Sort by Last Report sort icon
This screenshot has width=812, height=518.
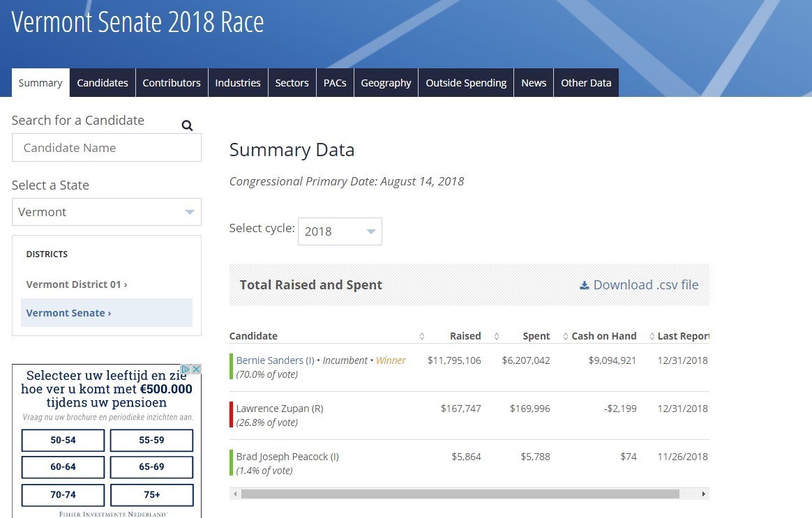tap(652, 336)
